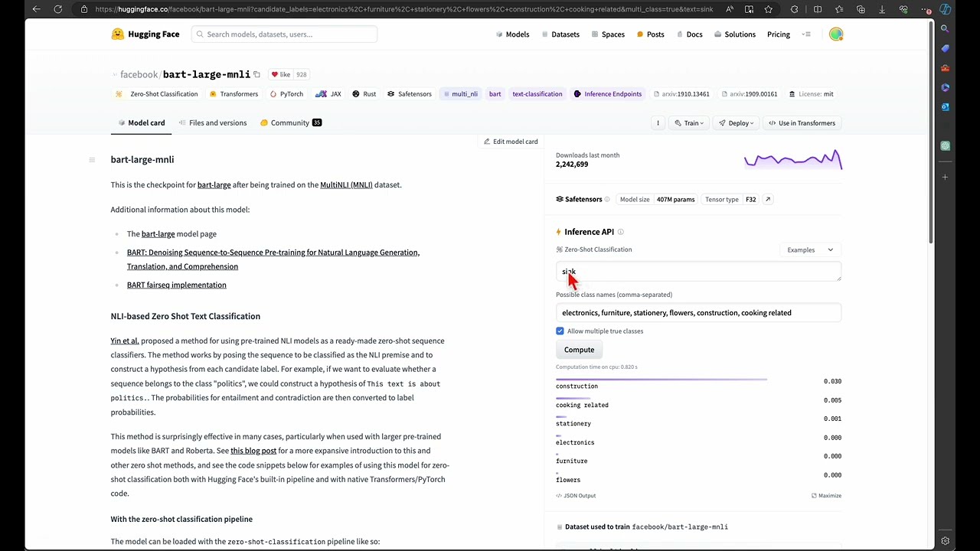Viewport: 980px width, 551px height.
Task: Click the Hugging Face logo
Action: pyautogui.click(x=145, y=34)
